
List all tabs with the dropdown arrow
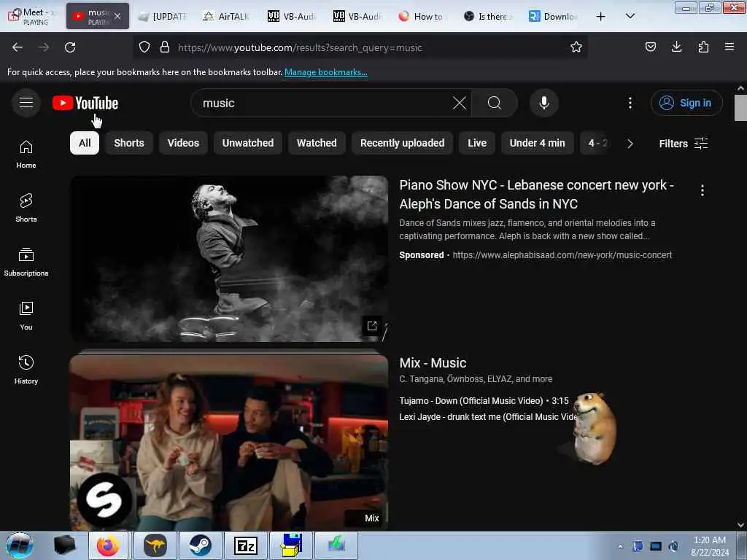tap(630, 16)
